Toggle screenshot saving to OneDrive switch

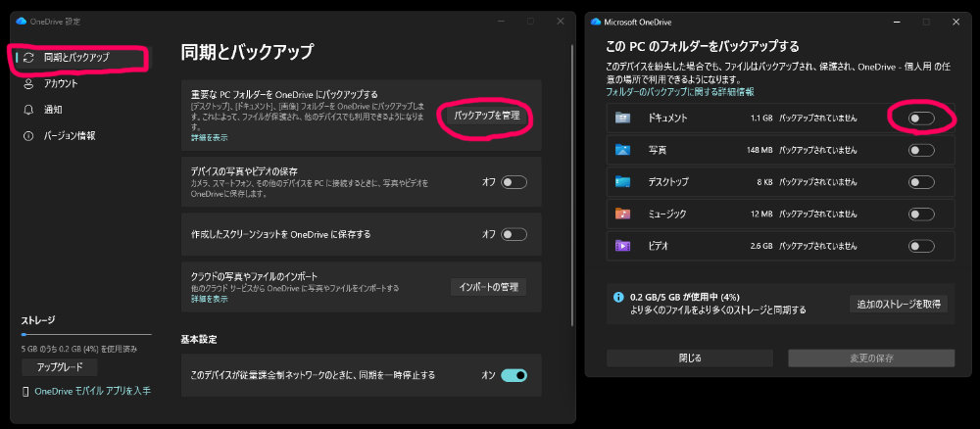(x=514, y=235)
